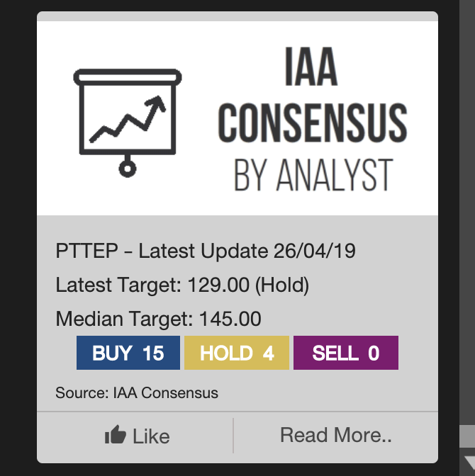Viewport: 475px width, 476px height.
Task: Click the rising arrow tip inside chart icon
Action: 160,105
